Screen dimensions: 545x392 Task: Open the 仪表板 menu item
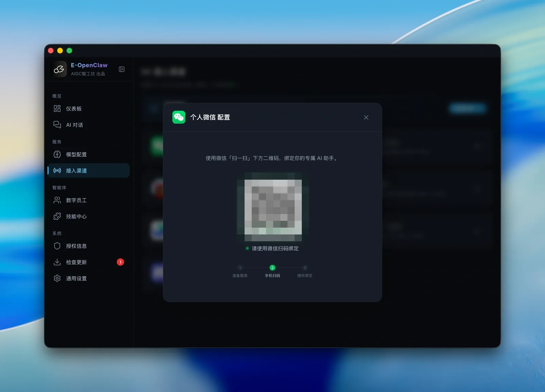89,109
